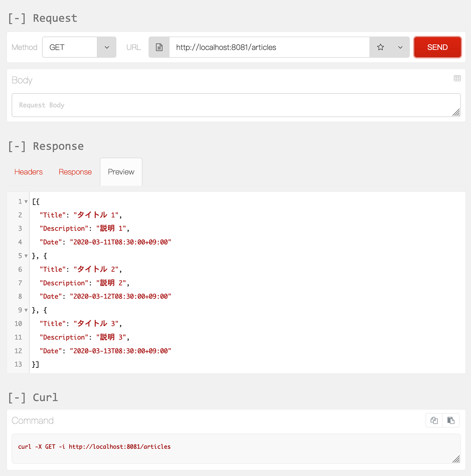Collapse the JSON fold arrow on line 1
Image resolution: width=471 pixels, height=476 pixels.
(26, 202)
